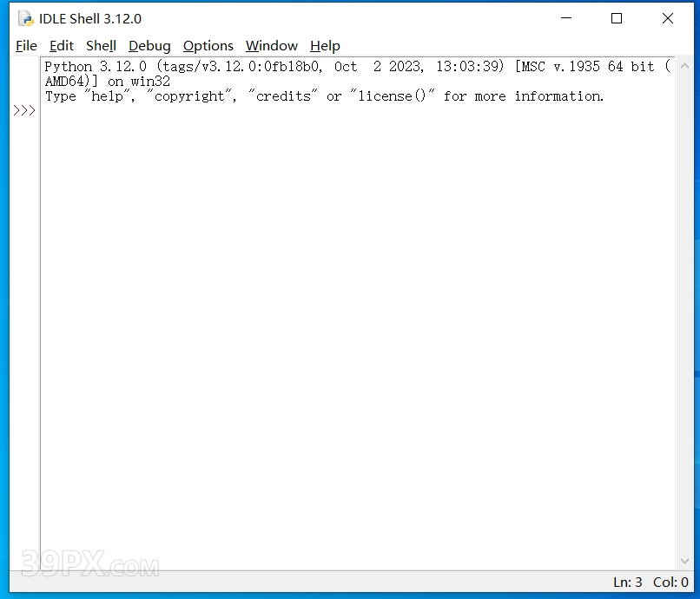Open the Window menu
Image resolution: width=700 pixels, height=599 pixels.
coord(272,45)
